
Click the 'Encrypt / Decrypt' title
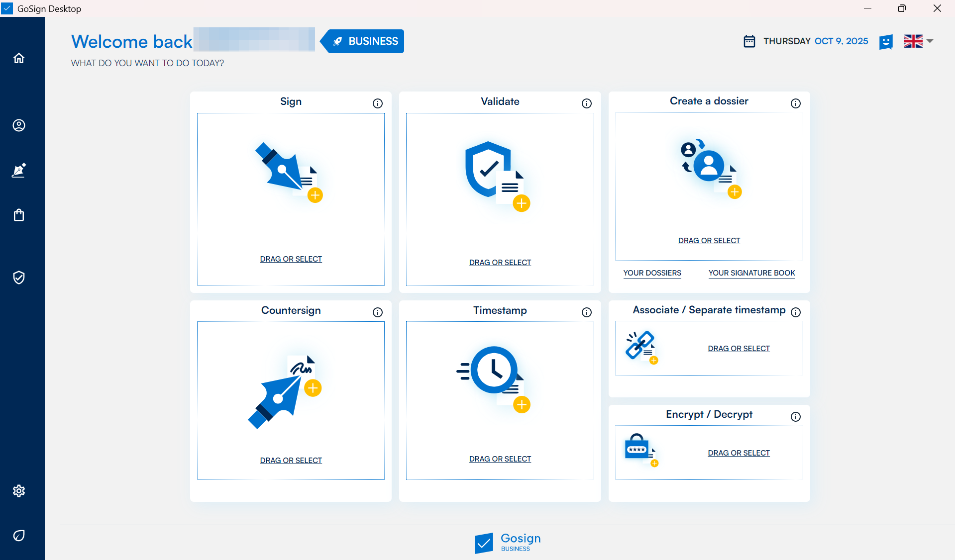709,414
